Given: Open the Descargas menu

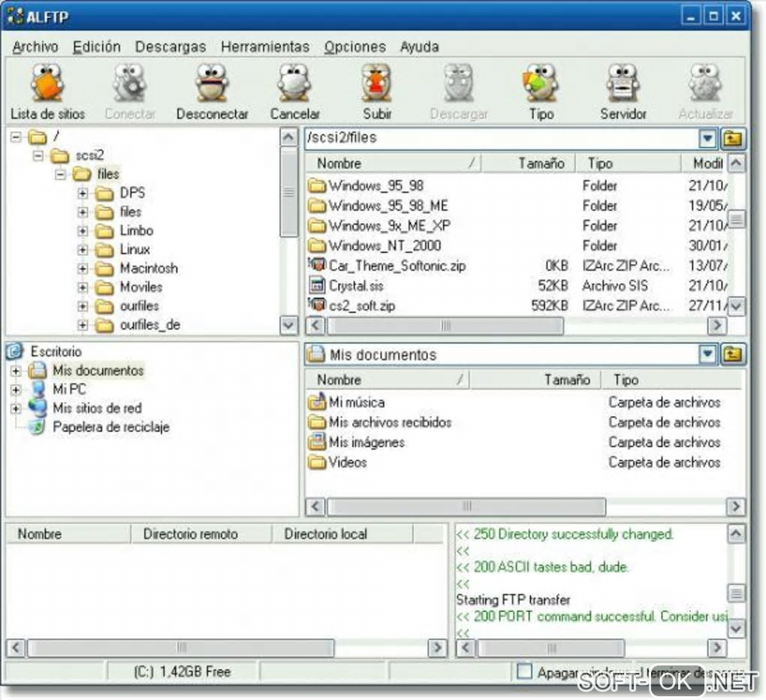Looking at the screenshot, I should 170,47.
